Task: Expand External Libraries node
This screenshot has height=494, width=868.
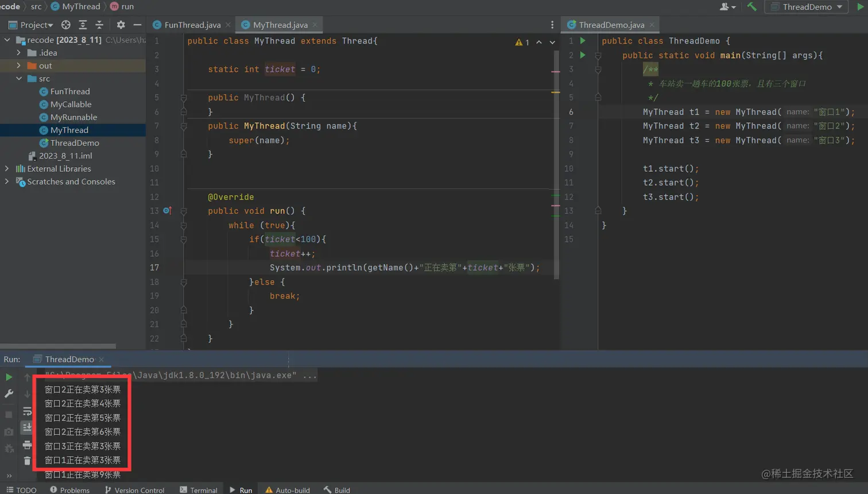Action: click(x=7, y=168)
